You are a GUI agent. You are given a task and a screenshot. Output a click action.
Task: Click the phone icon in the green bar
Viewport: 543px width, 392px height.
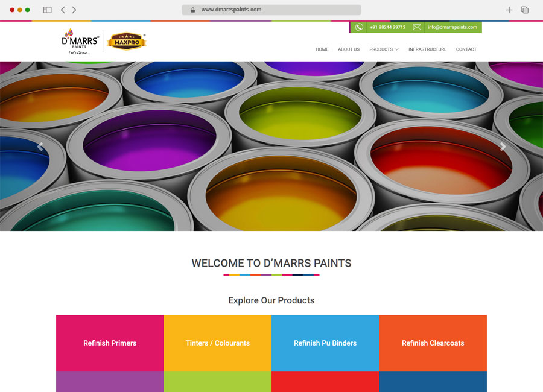(359, 27)
